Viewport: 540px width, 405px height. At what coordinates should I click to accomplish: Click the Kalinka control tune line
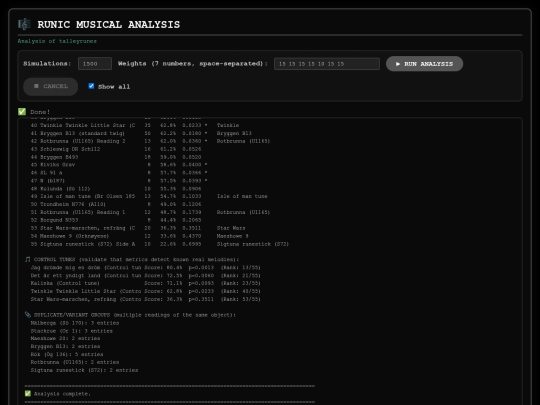pos(145,283)
